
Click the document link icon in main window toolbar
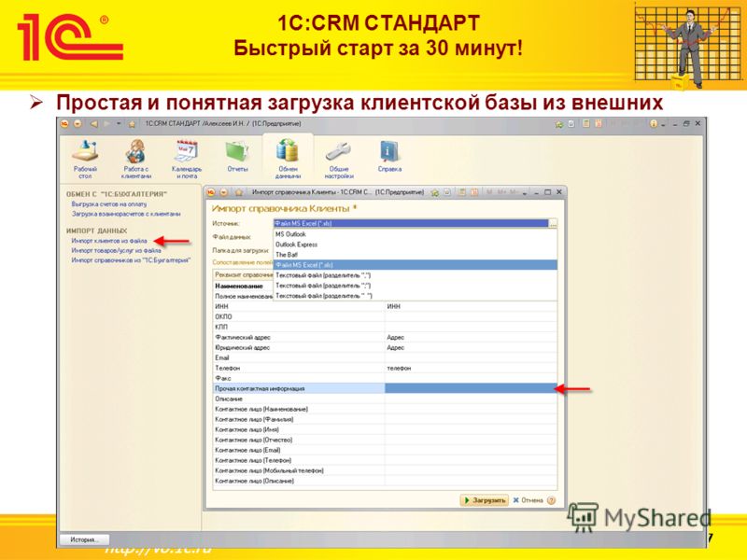pos(571,124)
